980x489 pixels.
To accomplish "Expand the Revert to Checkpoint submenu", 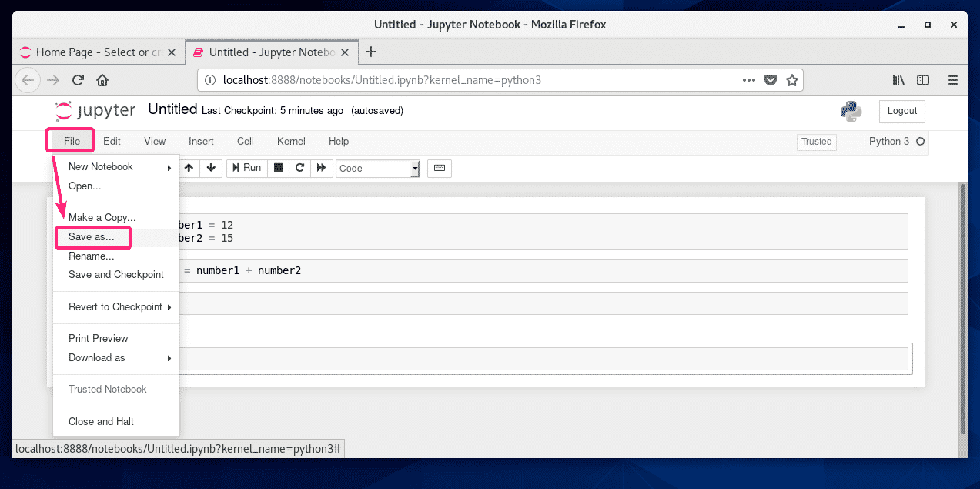I will (x=115, y=306).
